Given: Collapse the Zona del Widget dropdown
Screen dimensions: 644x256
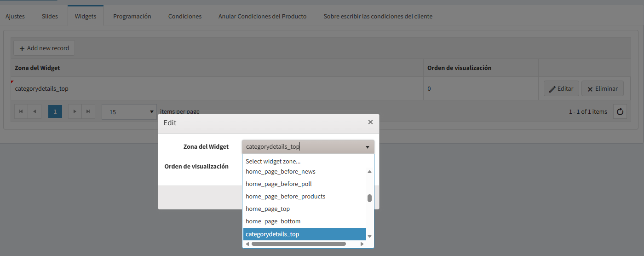Looking at the screenshot, I should click(x=367, y=147).
